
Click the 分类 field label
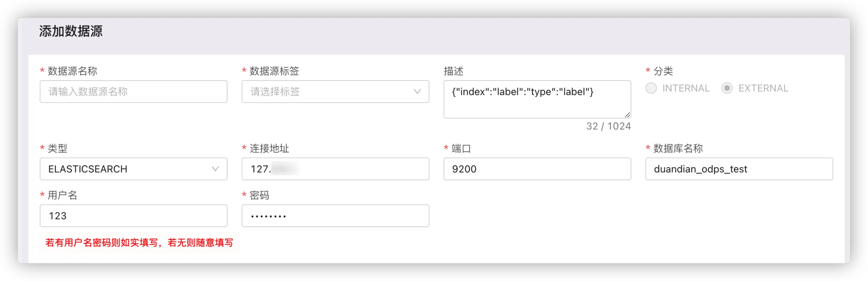pos(663,71)
